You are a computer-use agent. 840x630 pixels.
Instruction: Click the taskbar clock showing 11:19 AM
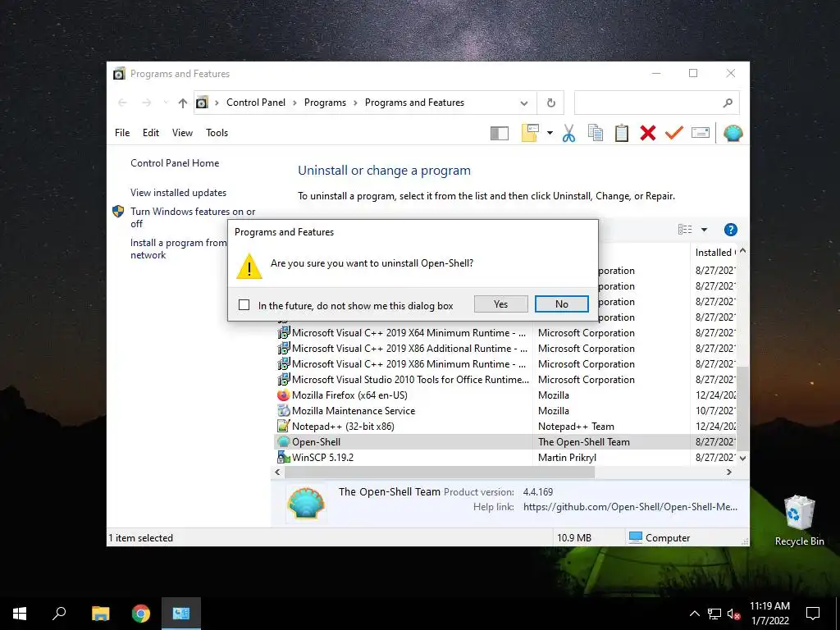[769, 614]
